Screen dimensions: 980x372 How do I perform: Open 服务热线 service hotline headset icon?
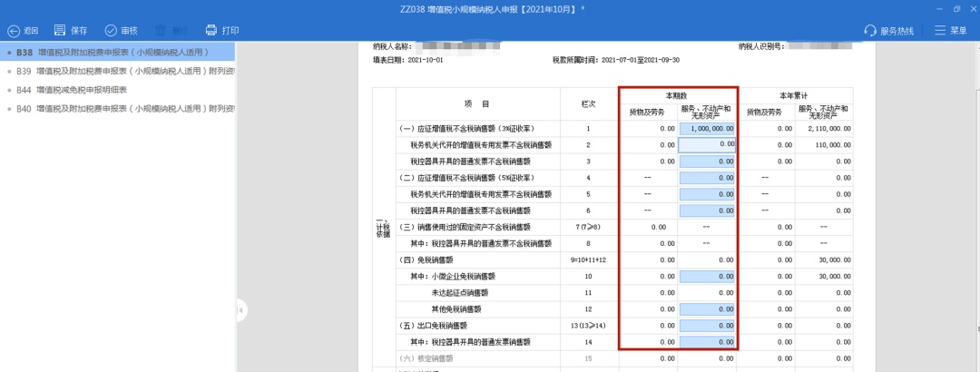click(871, 30)
